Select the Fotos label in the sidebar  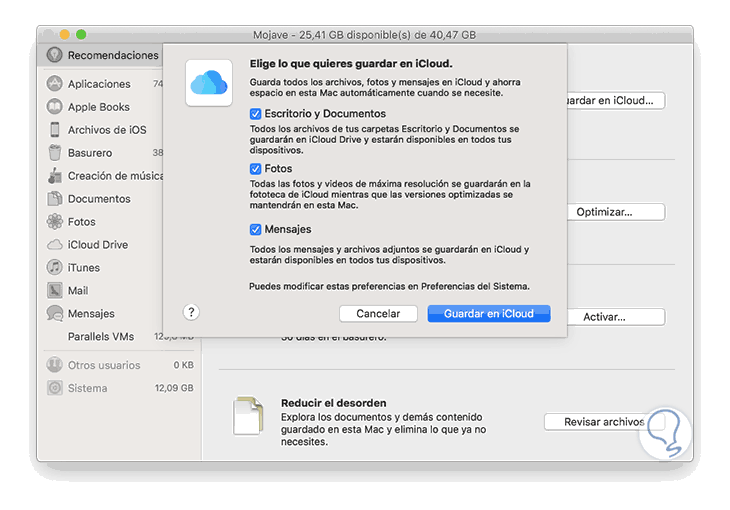click(x=81, y=222)
